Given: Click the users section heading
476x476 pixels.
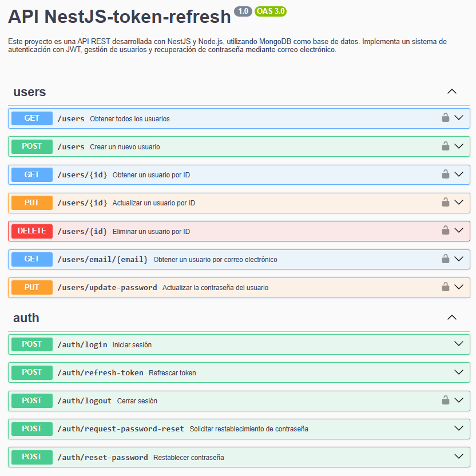Looking at the screenshot, I should 29,92.
